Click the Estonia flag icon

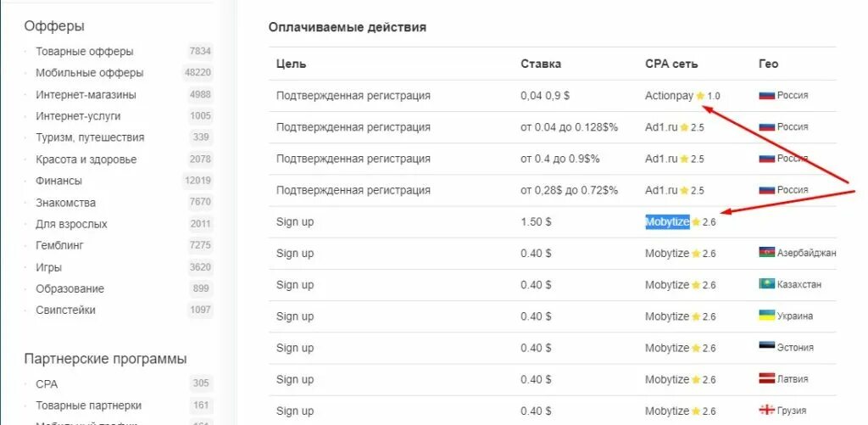pos(766,347)
